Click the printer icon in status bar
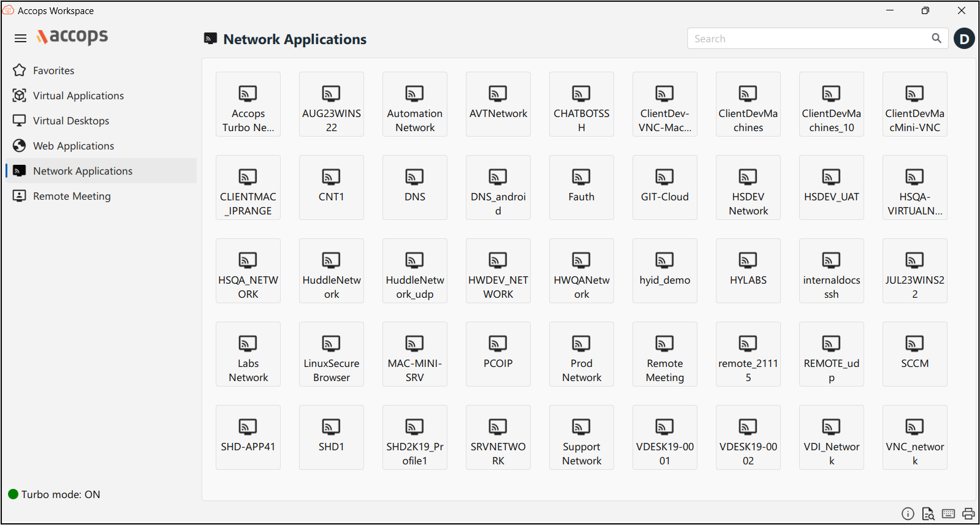The width and height of the screenshot is (980, 525). 968,513
